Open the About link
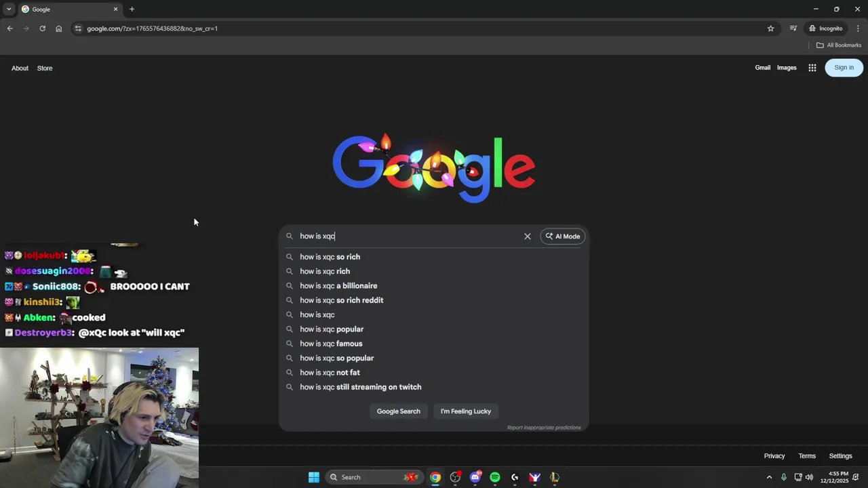 point(20,68)
